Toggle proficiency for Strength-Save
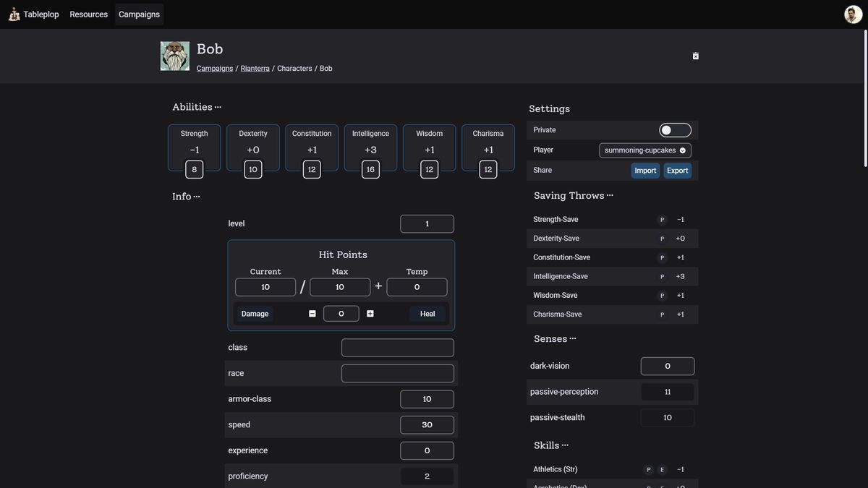Image resolution: width=868 pixels, height=488 pixels. [662, 220]
